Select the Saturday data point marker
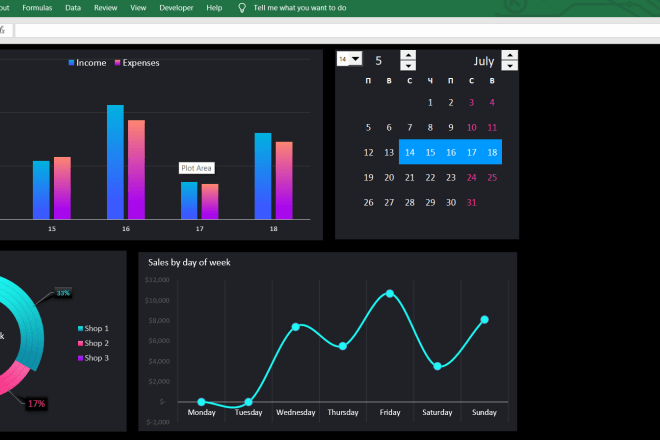This screenshot has height=440, width=660. (437, 366)
